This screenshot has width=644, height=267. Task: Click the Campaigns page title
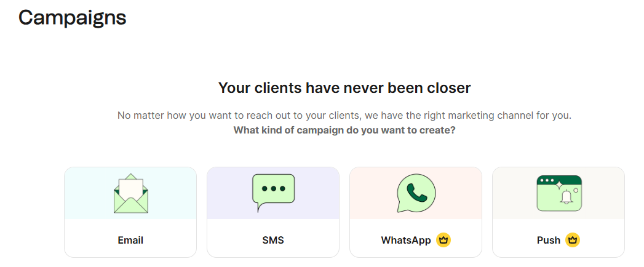pos(73,18)
